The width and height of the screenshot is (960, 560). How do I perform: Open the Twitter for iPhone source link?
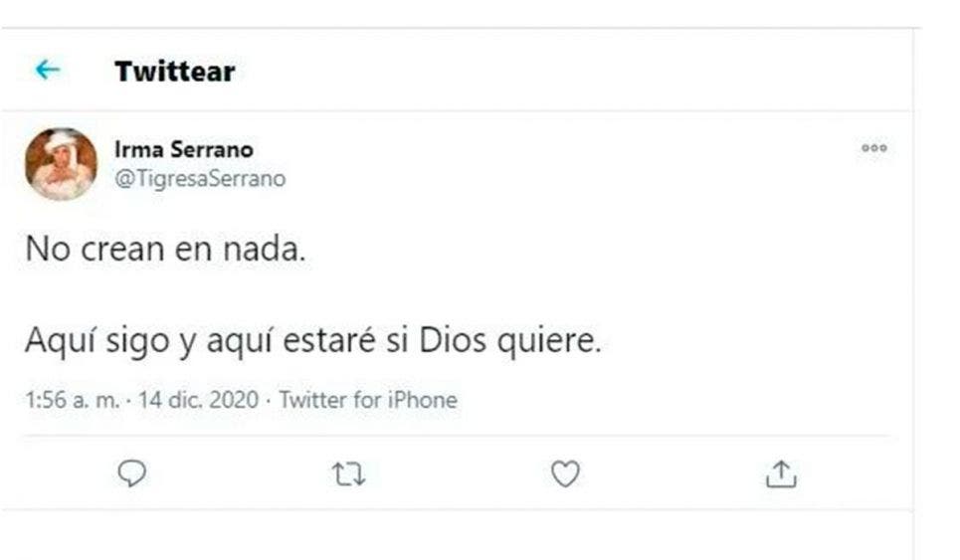[368, 401]
